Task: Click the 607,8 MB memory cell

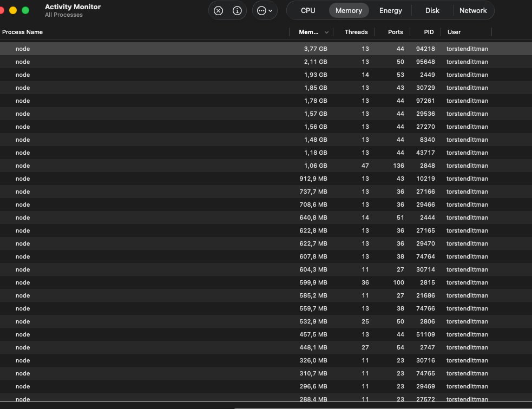Action: [x=313, y=256]
